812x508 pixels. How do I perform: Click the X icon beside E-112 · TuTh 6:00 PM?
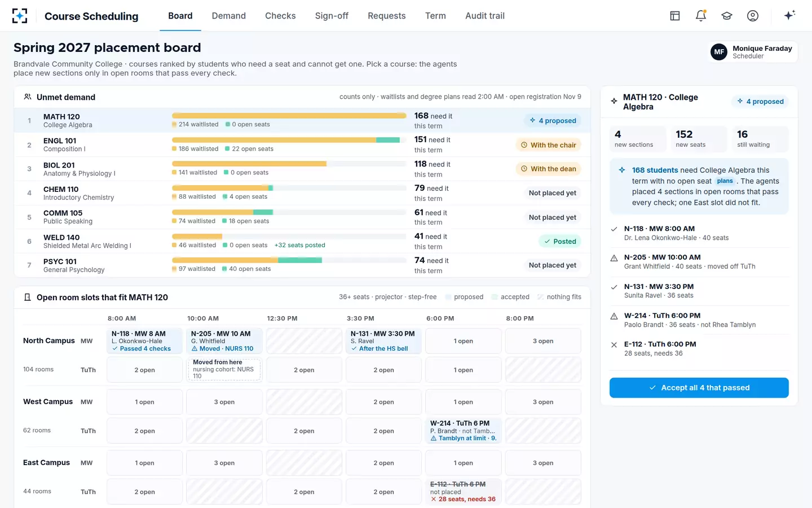tap(614, 344)
